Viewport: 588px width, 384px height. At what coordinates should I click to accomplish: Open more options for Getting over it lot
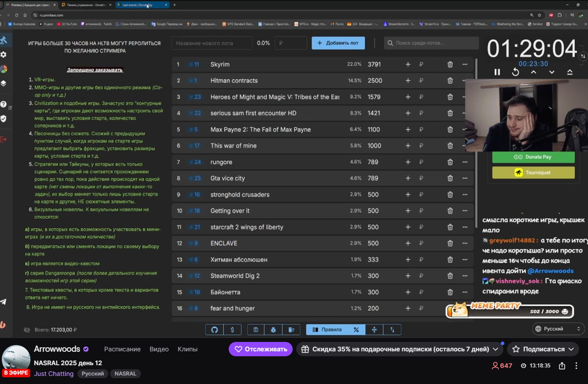465,211
